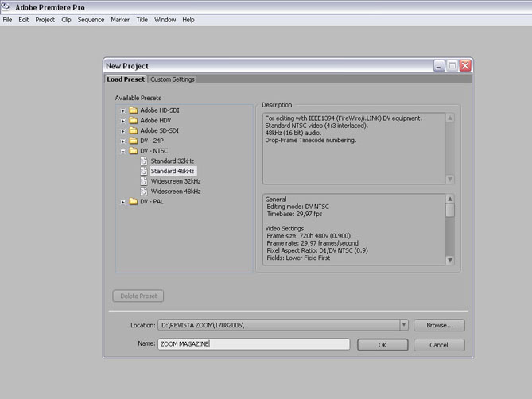Expand the Adobe SD-SDI preset tree node
Viewport: 532px width, 399px height.
click(122, 130)
